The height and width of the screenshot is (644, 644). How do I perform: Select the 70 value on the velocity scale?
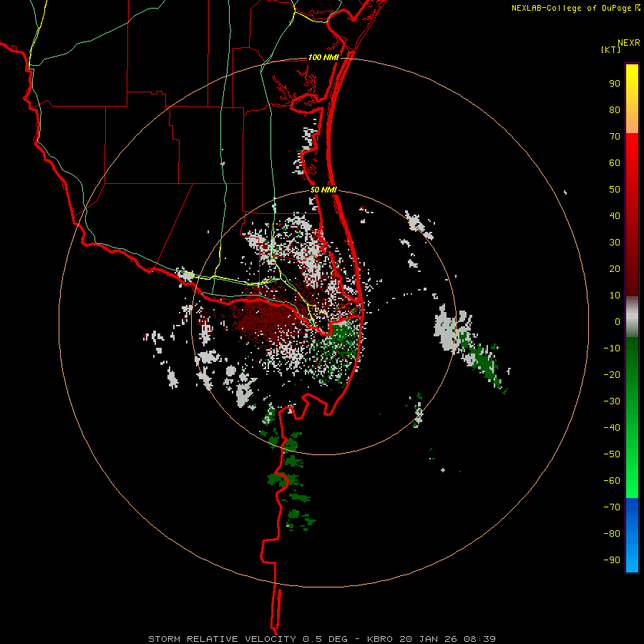coord(615,137)
